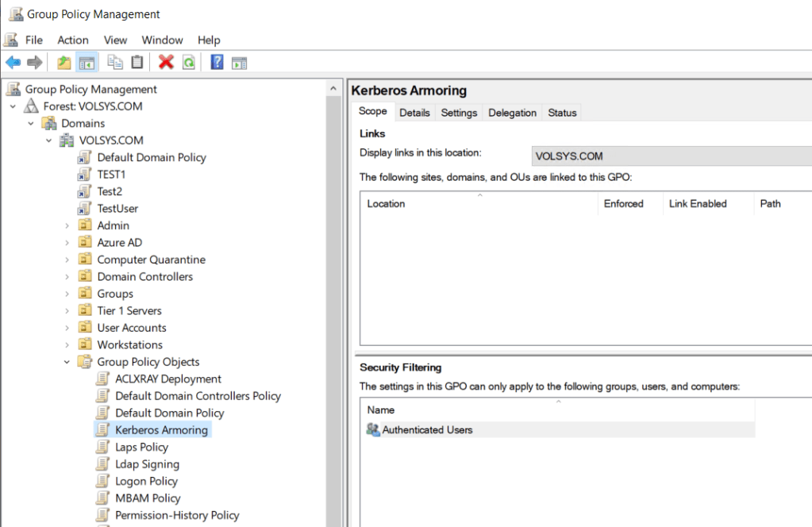
Task: Click the Up One Level folder icon
Action: point(64,63)
